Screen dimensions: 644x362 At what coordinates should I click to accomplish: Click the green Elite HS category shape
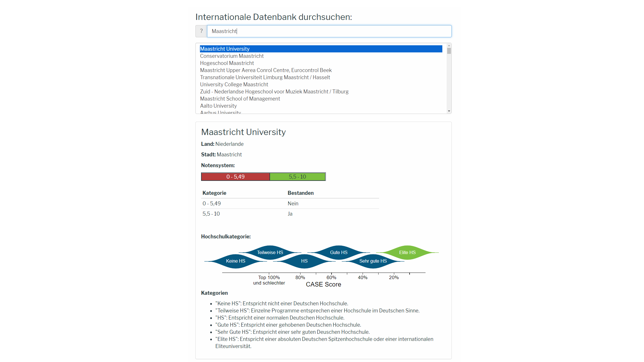407,252
